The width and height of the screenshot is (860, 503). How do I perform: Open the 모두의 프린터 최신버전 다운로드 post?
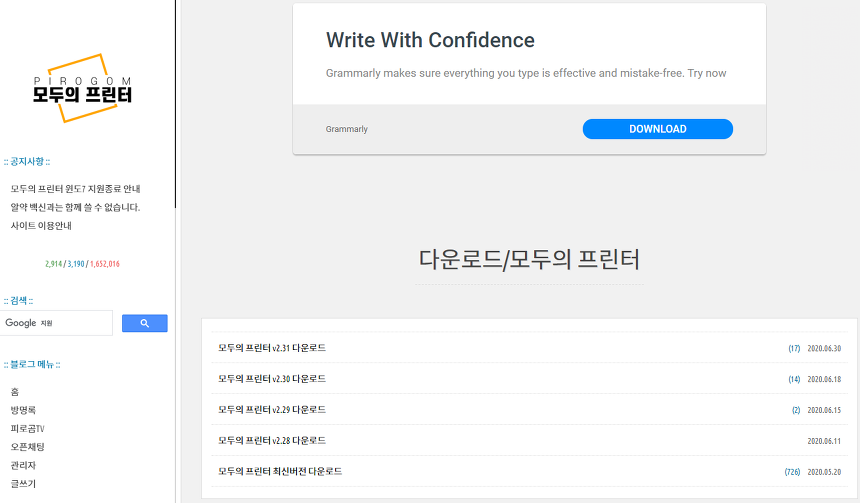point(280,471)
